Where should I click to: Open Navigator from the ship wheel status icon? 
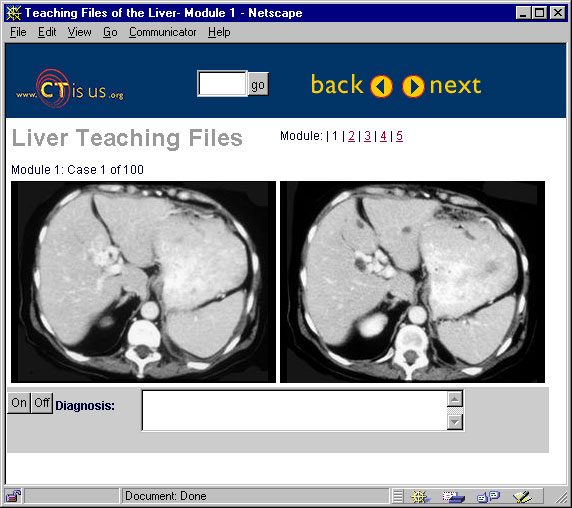point(420,496)
